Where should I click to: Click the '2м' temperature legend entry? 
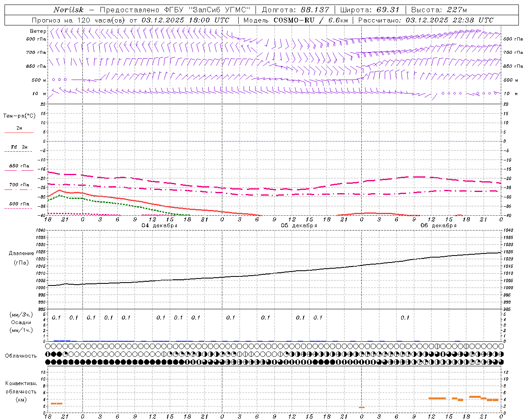[19, 128]
